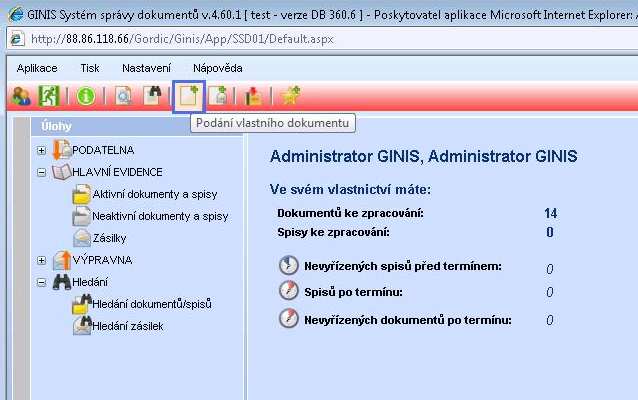The image size is (638, 400).
Task: Click the star with green plus icon
Action: point(291,95)
